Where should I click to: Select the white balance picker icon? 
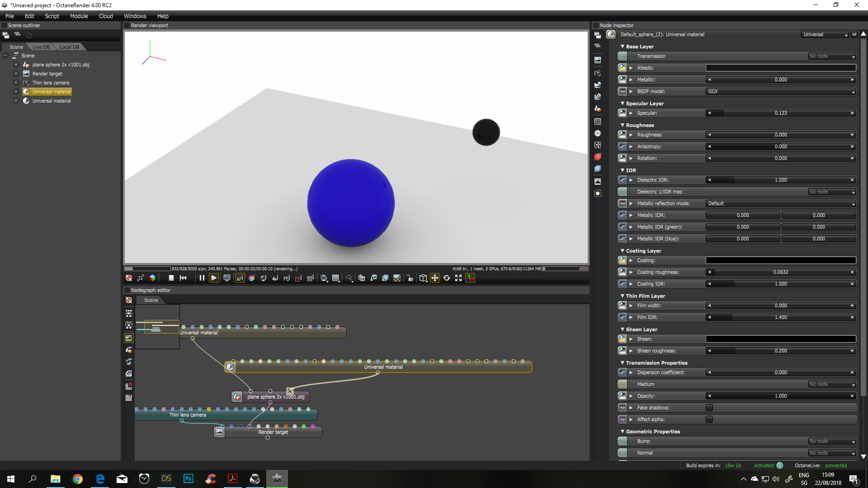coord(251,278)
